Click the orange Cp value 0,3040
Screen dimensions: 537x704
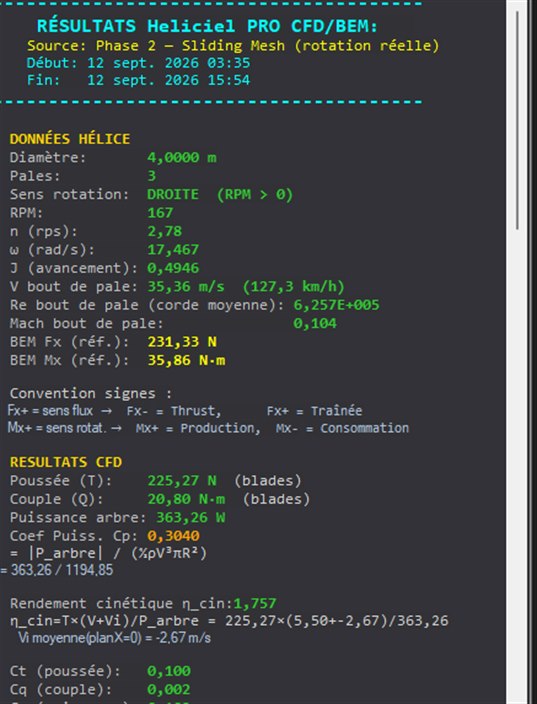click(x=173, y=536)
